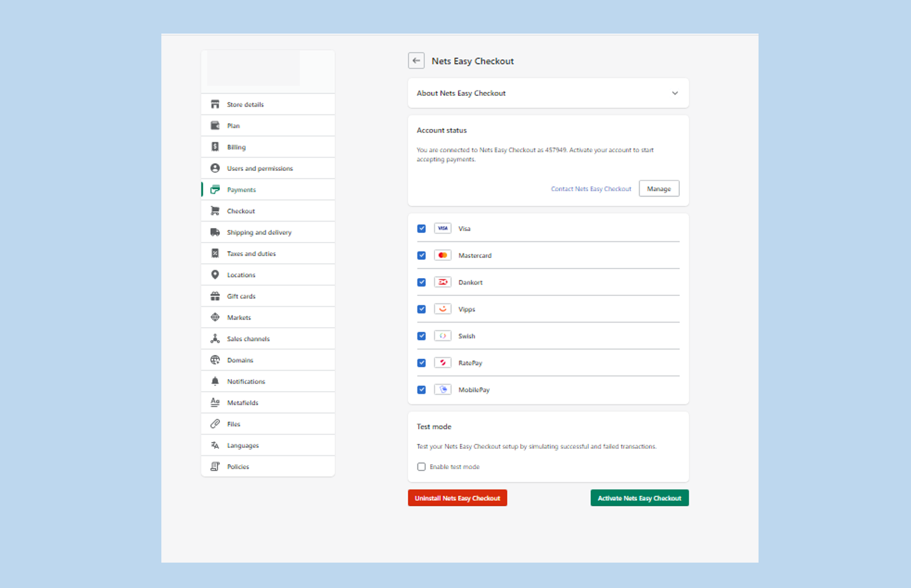Click the Manage button
911x588 pixels.
[x=659, y=189]
